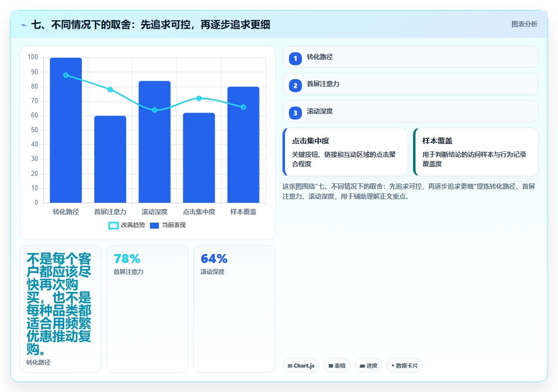558x392 pixels.
Task: Click the section title 七、不同情况下的取舍
Action: [150, 24]
